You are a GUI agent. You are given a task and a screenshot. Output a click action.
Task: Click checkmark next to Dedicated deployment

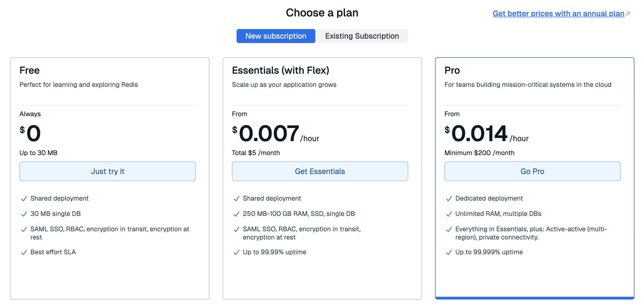click(449, 199)
